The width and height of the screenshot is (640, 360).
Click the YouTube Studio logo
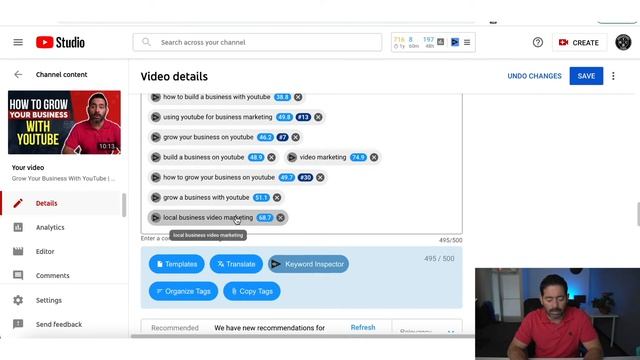(x=60, y=42)
